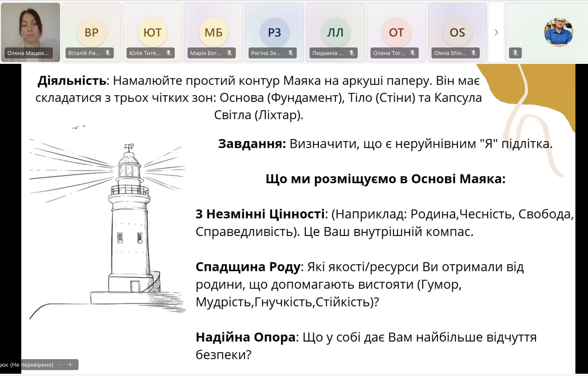
Task: Click muted mic icon on Olena Shis tile
Action: (474, 53)
